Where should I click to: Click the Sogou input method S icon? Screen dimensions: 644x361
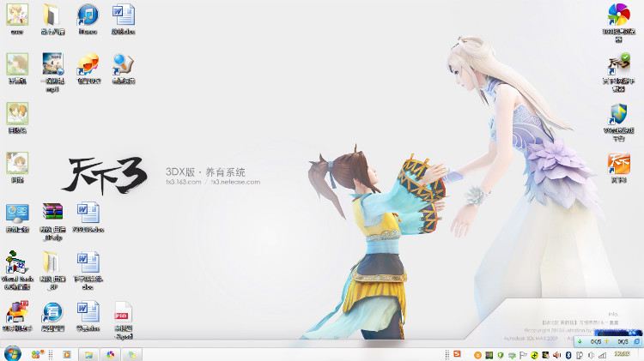pyautogui.click(x=457, y=354)
